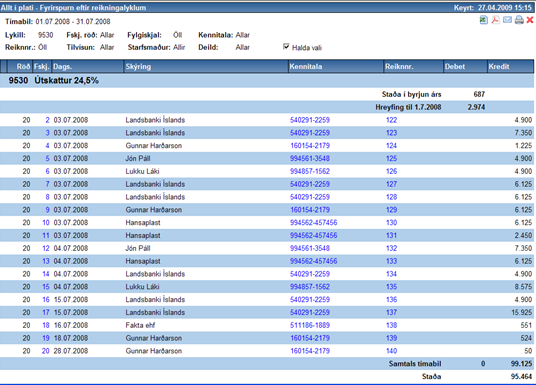Open kennitala 994561-3548 on invoice 125 row
The height and width of the screenshot is (385, 536).
pyautogui.click(x=310, y=158)
